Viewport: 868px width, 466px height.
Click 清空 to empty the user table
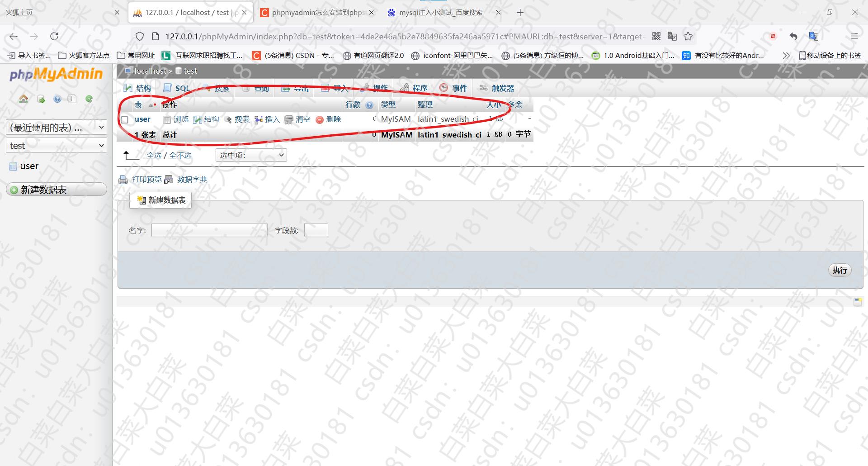(x=297, y=119)
